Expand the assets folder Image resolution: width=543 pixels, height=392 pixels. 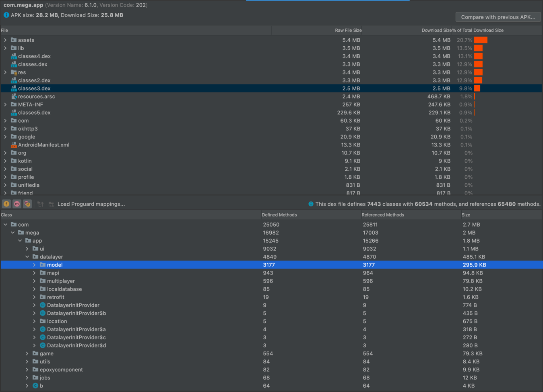pyautogui.click(x=5, y=40)
